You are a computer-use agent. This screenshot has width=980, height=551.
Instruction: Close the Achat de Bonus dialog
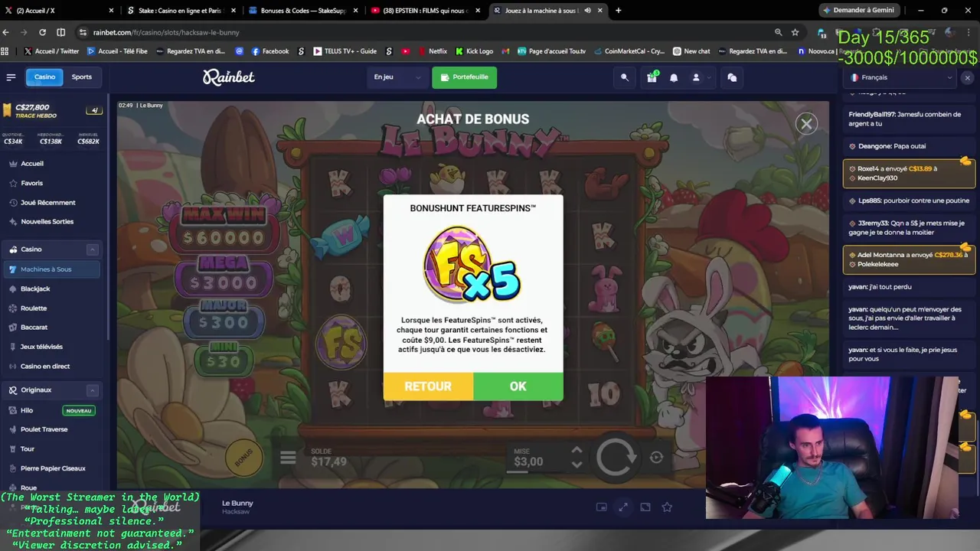pyautogui.click(x=806, y=123)
